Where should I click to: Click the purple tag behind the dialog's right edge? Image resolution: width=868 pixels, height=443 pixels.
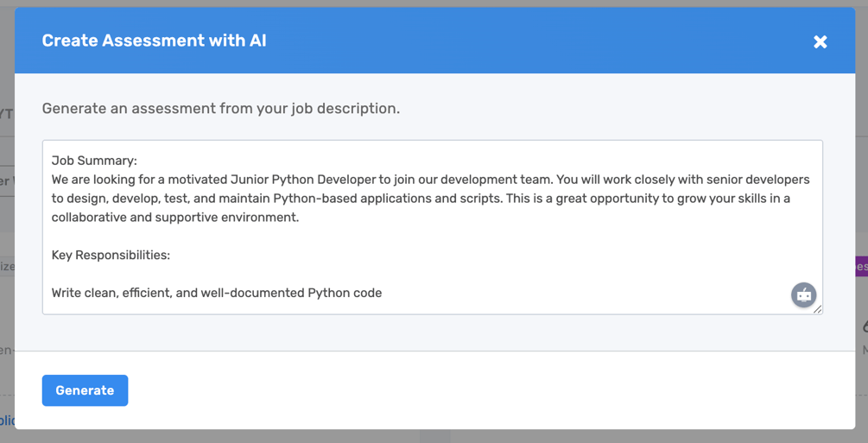tap(862, 266)
